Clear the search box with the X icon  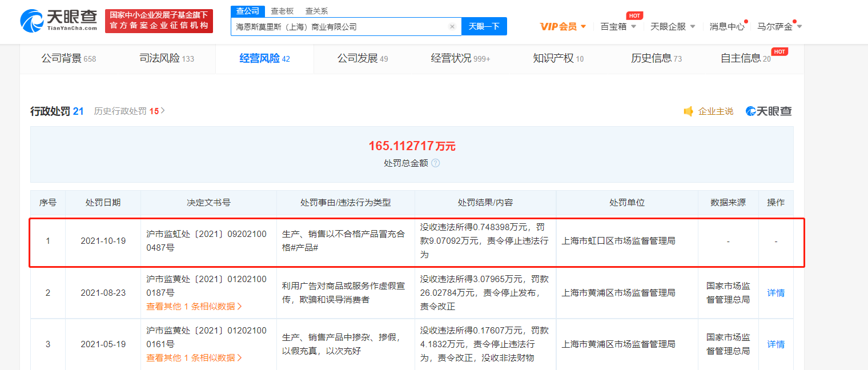click(x=452, y=26)
